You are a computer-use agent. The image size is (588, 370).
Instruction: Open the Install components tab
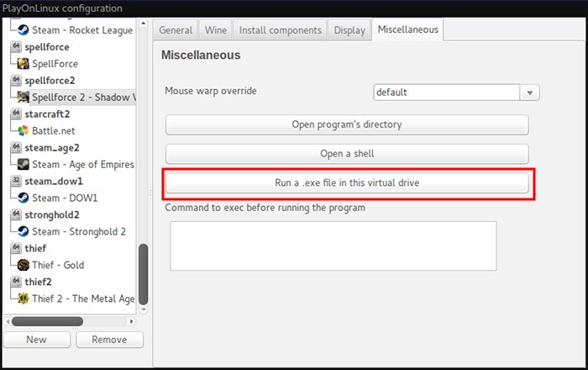(280, 30)
